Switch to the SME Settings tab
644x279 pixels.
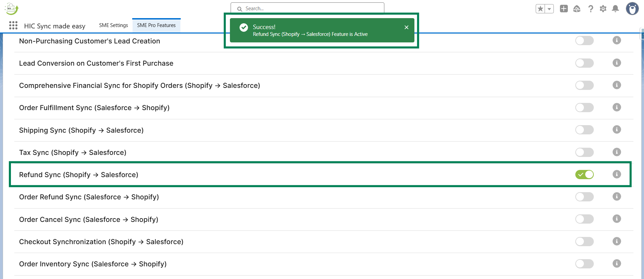pyautogui.click(x=113, y=25)
